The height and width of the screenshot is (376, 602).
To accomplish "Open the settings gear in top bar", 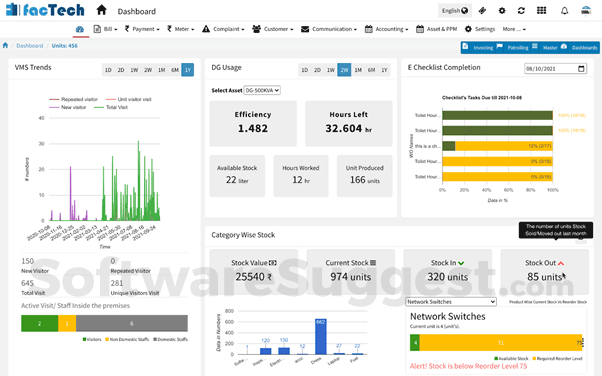I will (x=502, y=11).
